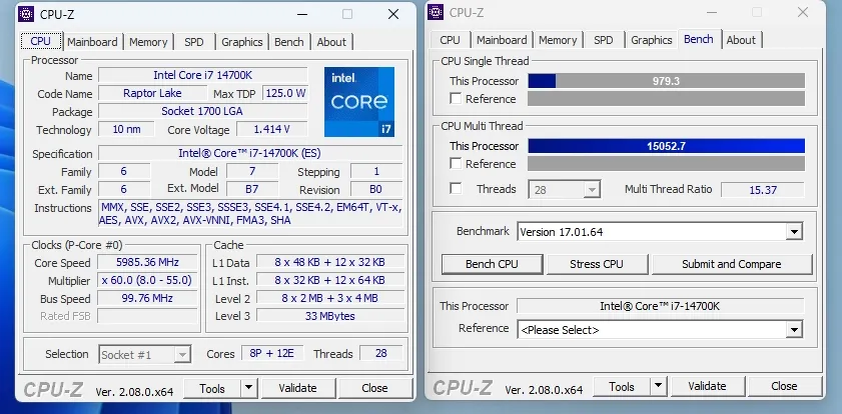Screen dimensions: 842x414
Task: Select Graphics tab in right window
Action: [x=651, y=40]
